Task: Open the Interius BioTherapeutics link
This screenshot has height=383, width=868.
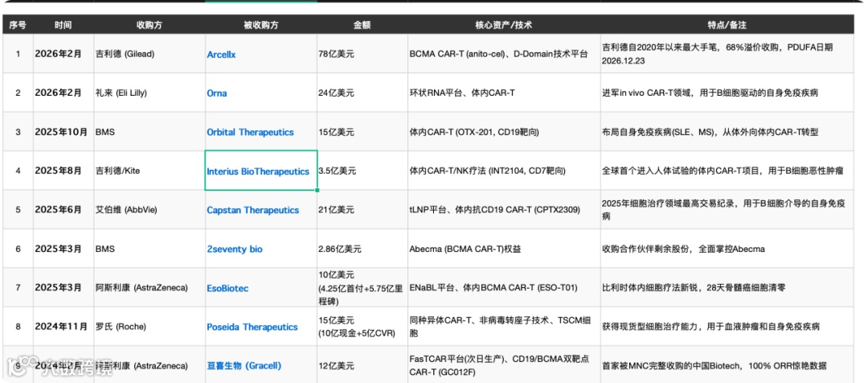Action: pyautogui.click(x=258, y=171)
